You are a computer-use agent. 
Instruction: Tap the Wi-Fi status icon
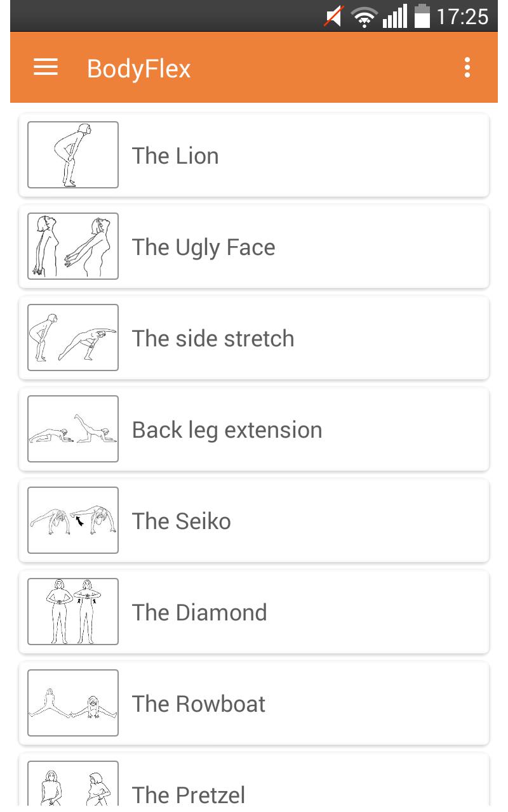(x=364, y=16)
